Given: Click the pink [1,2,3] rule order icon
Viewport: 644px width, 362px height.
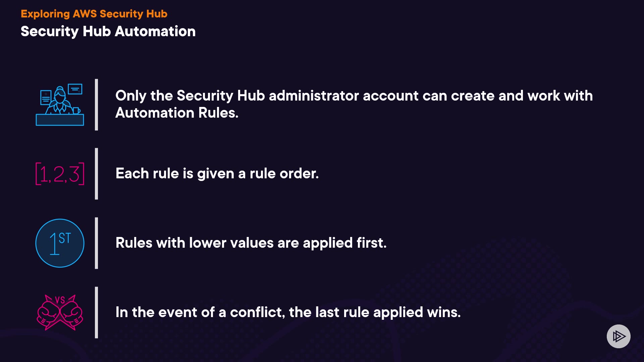Looking at the screenshot, I should click(x=60, y=174).
